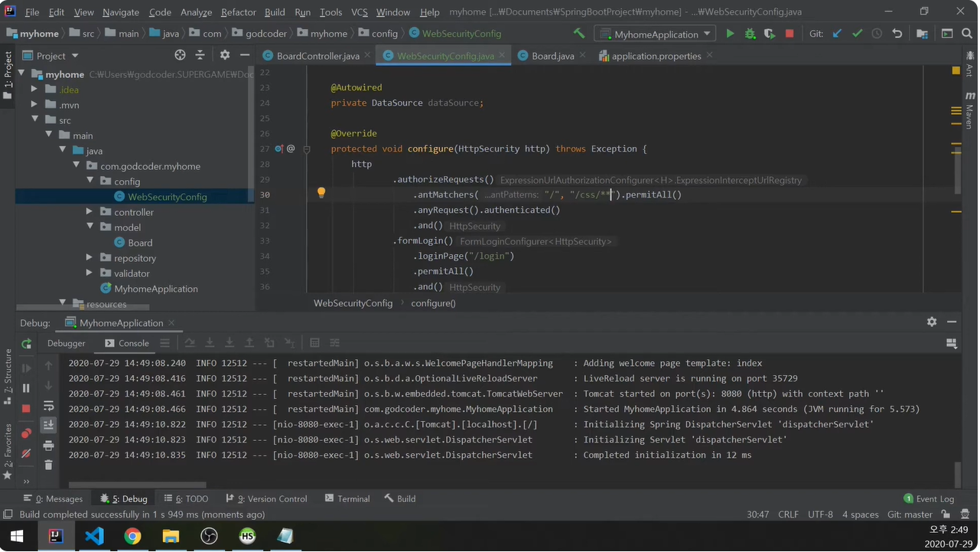Pause the program in Debug panel
The width and height of the screenshot is (980, 552).
(x=26, y=388)
